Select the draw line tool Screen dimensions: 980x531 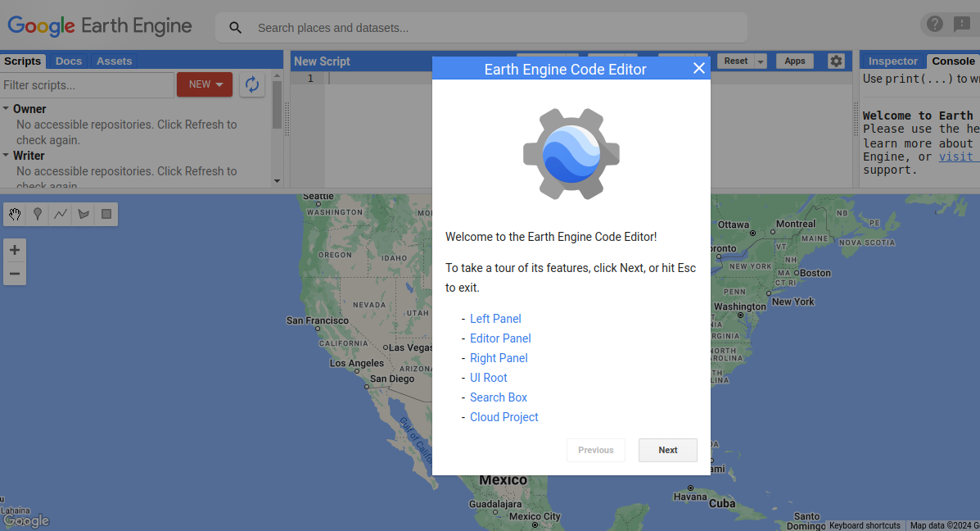pos(61,215)
